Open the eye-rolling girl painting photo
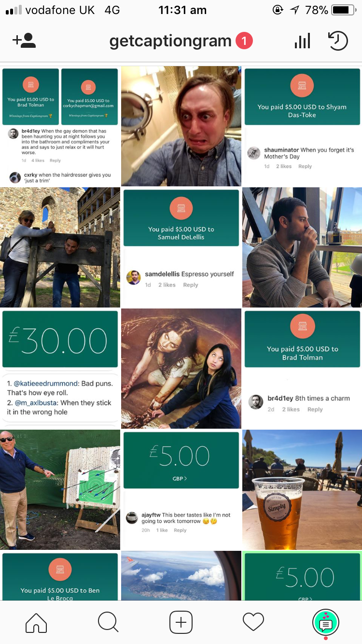The height and width of the screenshot is (644, 362). (181, 369)
